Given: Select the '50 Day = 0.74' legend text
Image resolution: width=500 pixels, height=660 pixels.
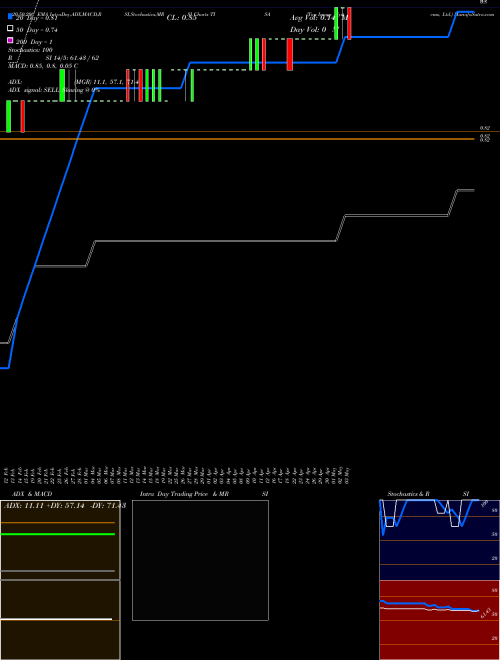Looking at the screenshot, I should click(37, 30).
